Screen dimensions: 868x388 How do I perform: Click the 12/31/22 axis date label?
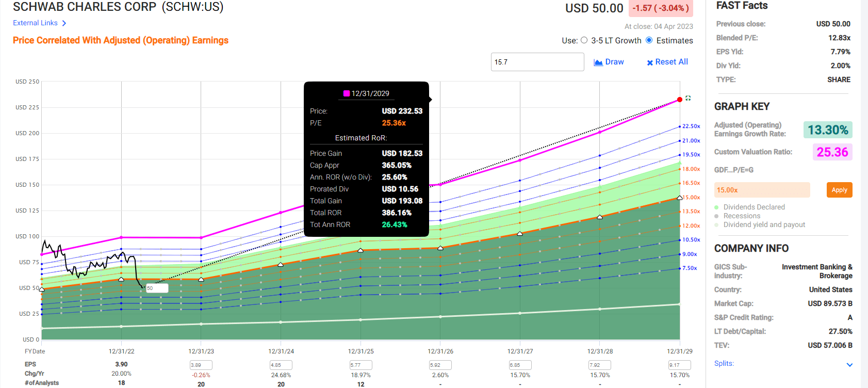point(121,351)
